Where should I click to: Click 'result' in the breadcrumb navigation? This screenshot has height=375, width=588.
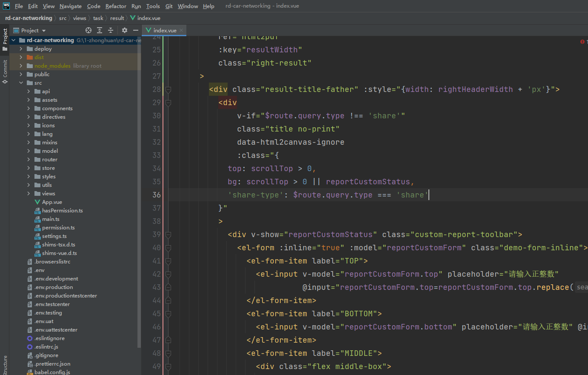pyautogui.click(x=117, y=18)
